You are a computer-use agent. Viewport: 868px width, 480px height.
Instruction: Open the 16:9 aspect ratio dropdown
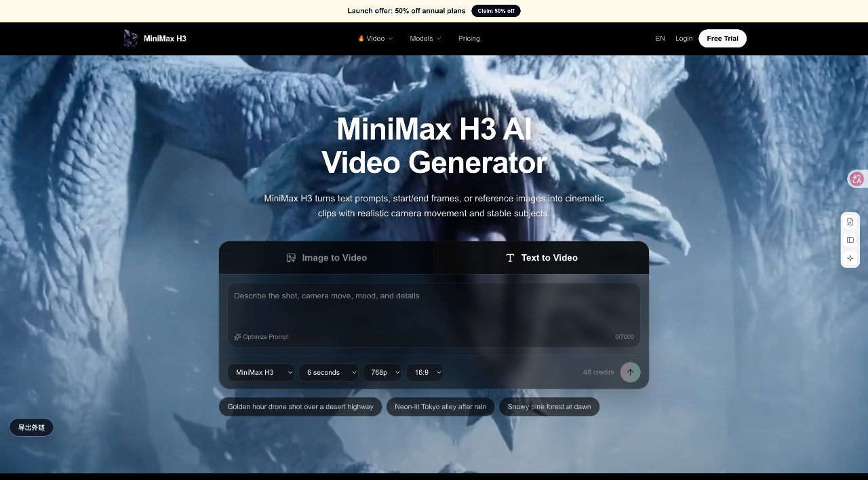(425, 372)
